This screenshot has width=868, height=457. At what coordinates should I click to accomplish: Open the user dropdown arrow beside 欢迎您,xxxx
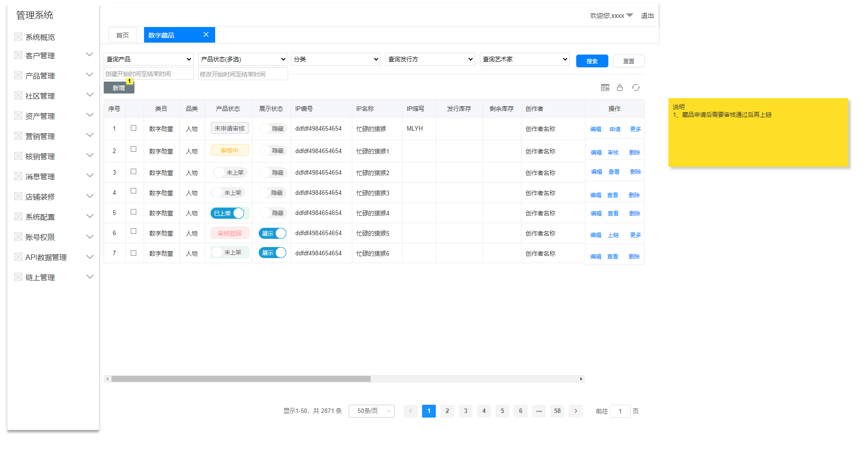pos(630,15)
